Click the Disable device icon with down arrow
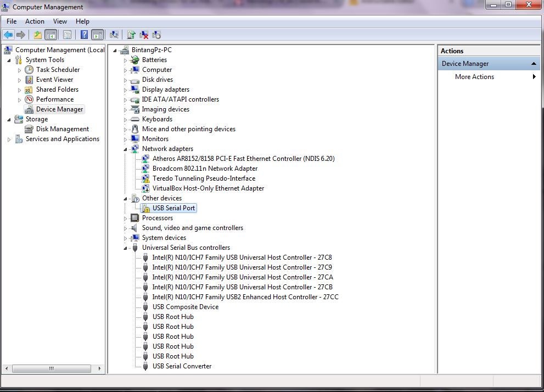Screen dimensions: 544x392 [x=156, y=35]
